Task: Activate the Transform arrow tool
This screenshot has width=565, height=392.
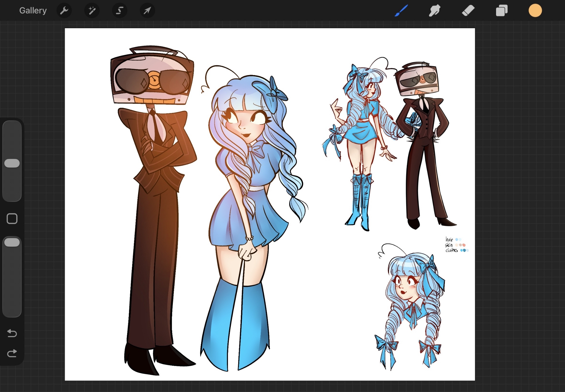Action: (x=147, y=11)
